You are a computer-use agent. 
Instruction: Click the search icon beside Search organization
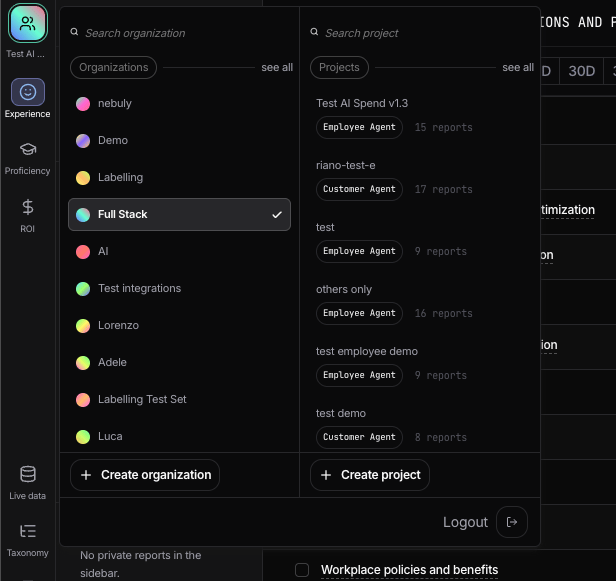[x=74, y=32]
